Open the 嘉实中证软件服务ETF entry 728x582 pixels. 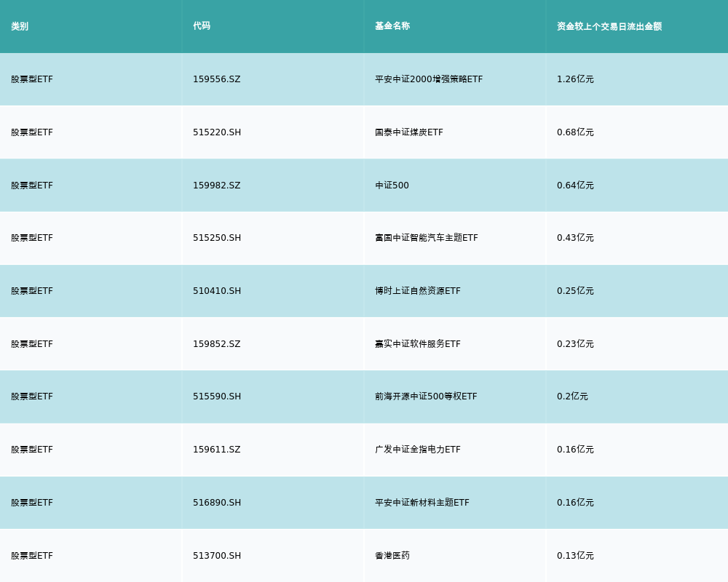point(418,344)
